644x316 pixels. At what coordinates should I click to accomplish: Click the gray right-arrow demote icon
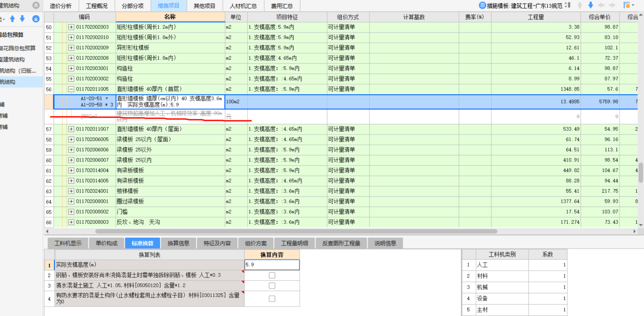(x=612, y=5)
